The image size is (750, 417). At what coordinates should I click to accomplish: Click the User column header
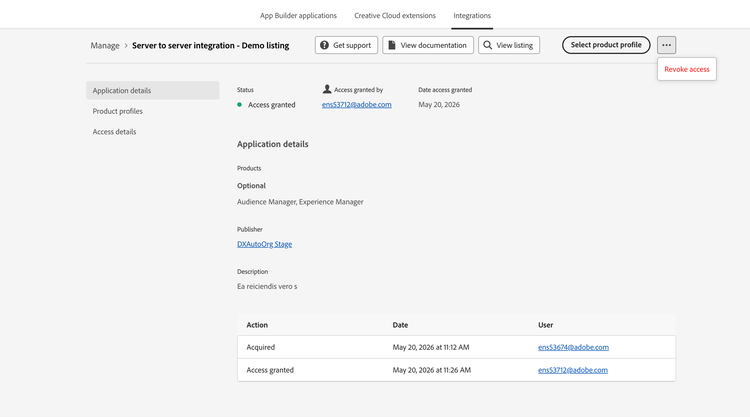click(x=545, y=325)
